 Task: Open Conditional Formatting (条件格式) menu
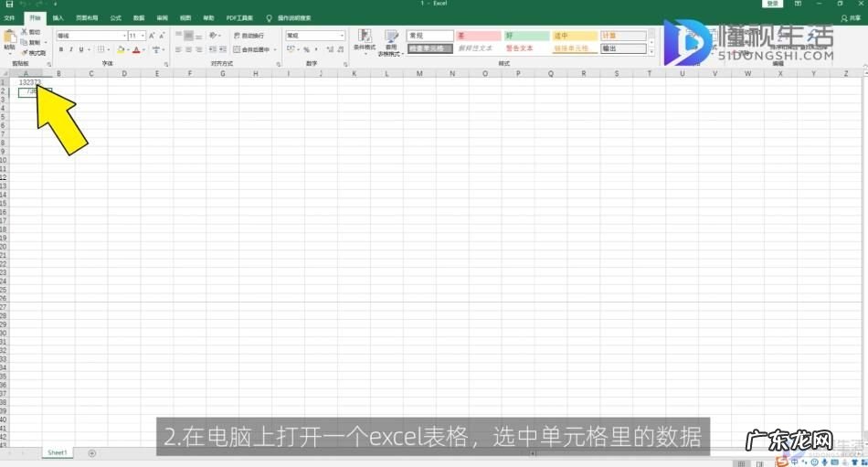click(365, 41)
